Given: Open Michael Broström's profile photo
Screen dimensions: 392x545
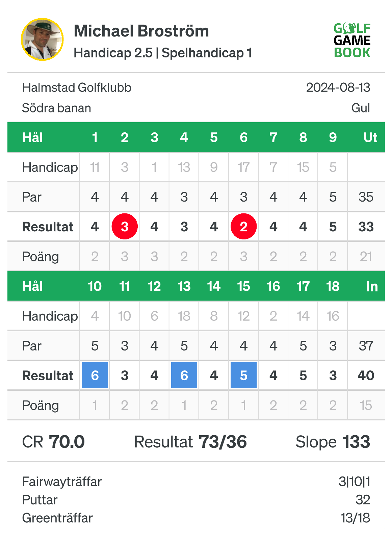Looking at the screenshot, I should [x=42, y=40].
